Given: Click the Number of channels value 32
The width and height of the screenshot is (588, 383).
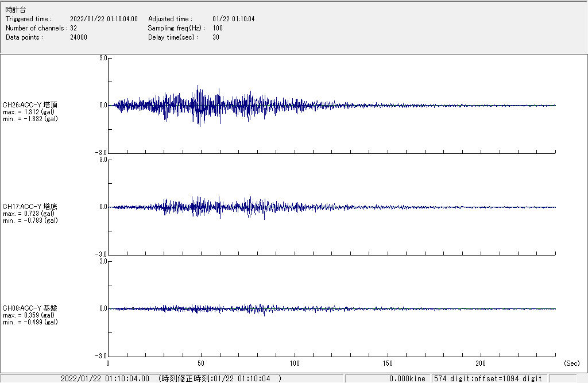Looking at the screenshot, I should pyautogui.click(x=73, y=28).
